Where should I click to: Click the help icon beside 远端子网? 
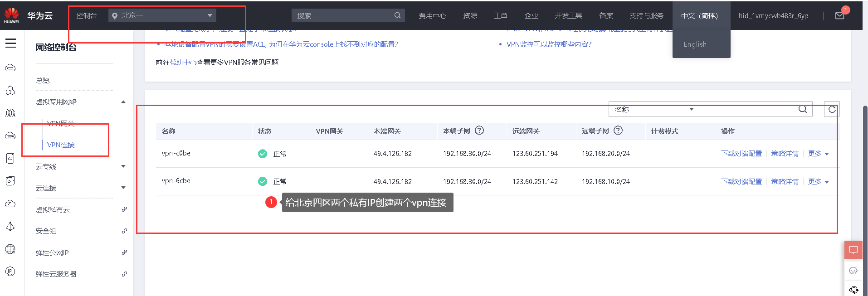[x=618, y=131]
